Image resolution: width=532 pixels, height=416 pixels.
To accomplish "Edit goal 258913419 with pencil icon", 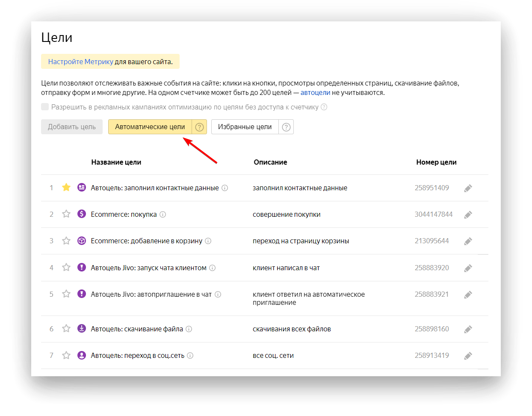I will tap(468, 356).
